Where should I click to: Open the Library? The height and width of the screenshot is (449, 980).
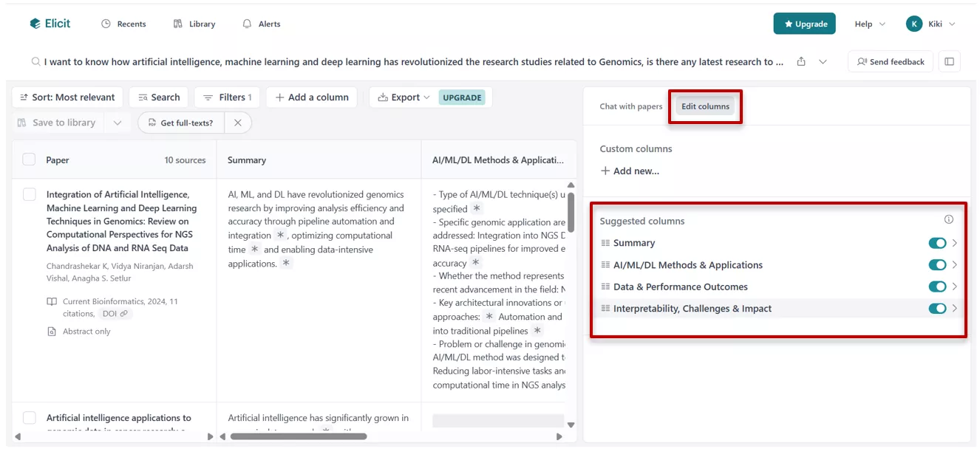click(194, 23)
